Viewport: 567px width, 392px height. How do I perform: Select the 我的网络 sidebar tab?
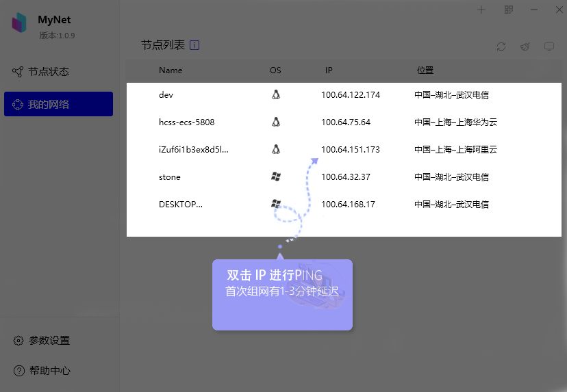(x=58, y=105)
